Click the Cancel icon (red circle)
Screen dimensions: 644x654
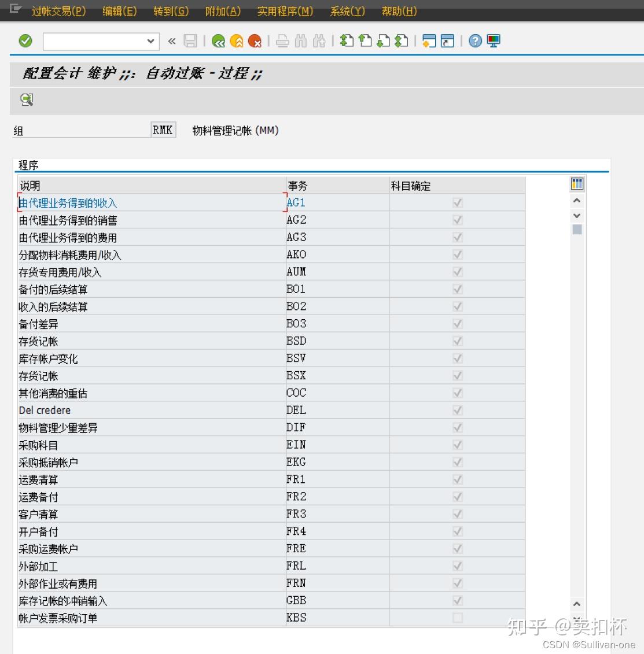(x=255, y=41)
